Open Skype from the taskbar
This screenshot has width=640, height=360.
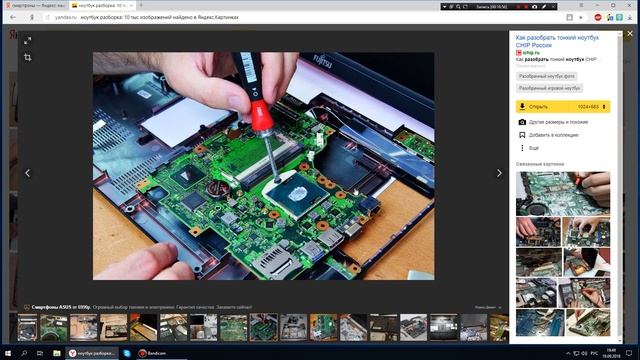pyautogui.click(x=127, y=353)
